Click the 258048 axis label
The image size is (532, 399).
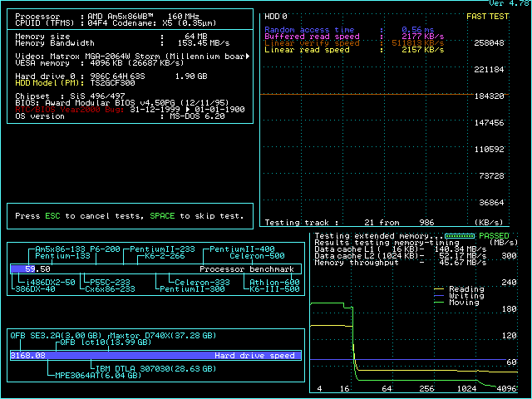tap(489, 43)
